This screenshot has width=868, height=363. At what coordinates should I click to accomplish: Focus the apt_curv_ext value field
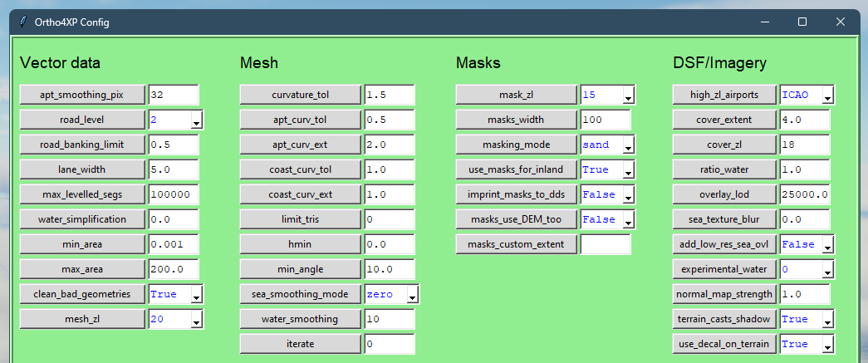(x=390, y=145)
